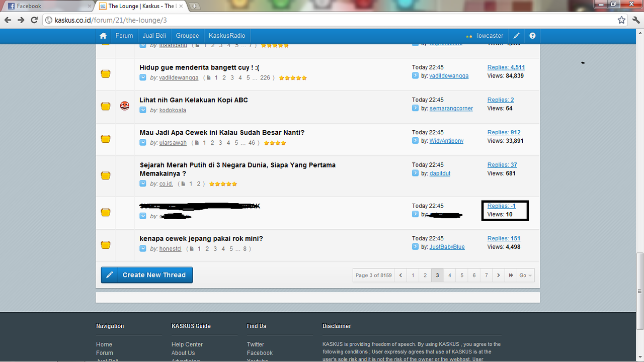
Task: Bookmark page with the star icon
Action: [x=621, y=20]
